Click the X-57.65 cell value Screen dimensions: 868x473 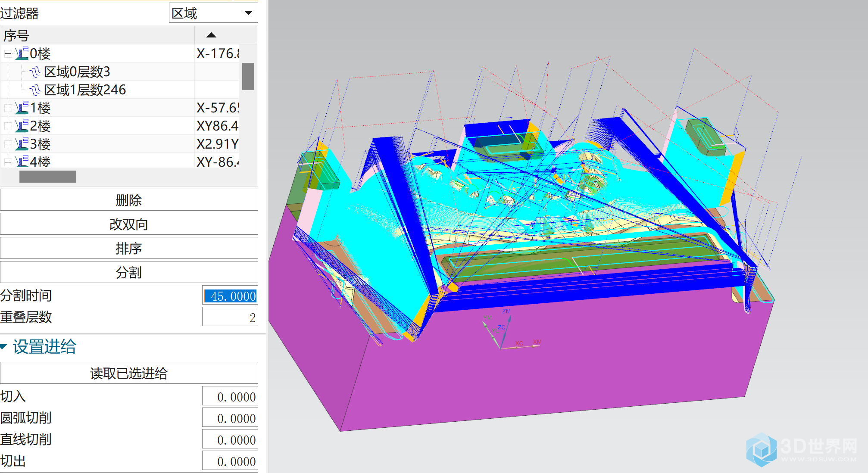(x=218, y=108)
